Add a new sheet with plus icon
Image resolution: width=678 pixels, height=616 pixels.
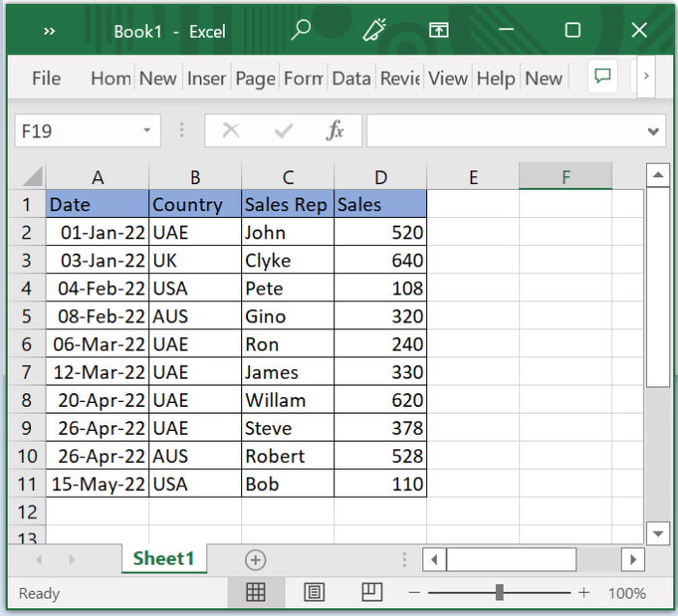pyautogui.click(x=255, y=559)
